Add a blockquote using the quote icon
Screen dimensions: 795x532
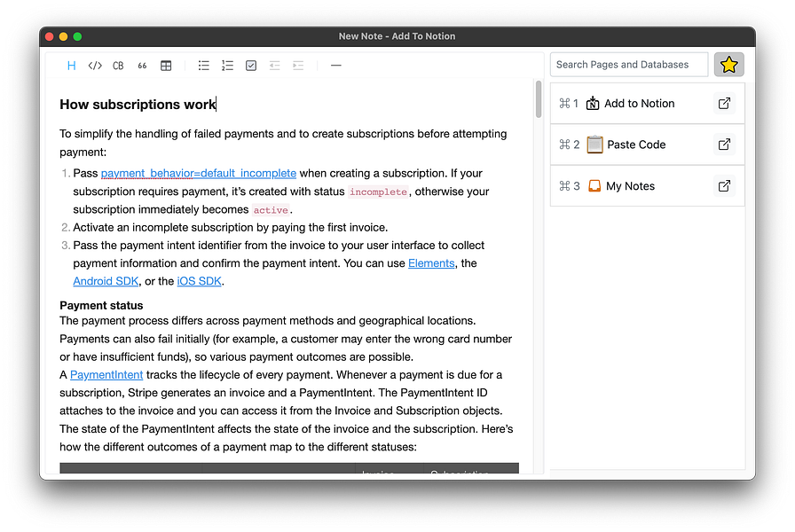pyautogui.click(x=142, y=65)
